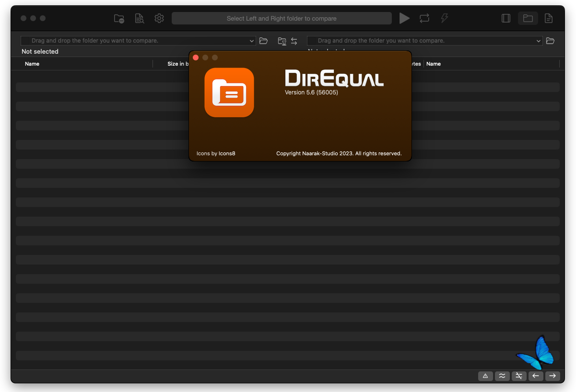The height and width of the screenshot is (392, 576).
Task: Browse for the left folder
Action: tap(263, 41)
